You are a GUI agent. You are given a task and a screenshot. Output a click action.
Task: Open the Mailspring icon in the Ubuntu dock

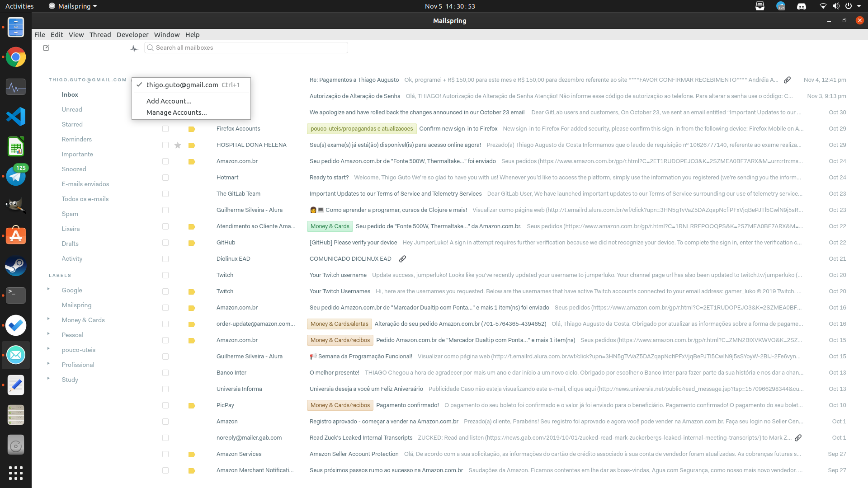tap(15, 355)
